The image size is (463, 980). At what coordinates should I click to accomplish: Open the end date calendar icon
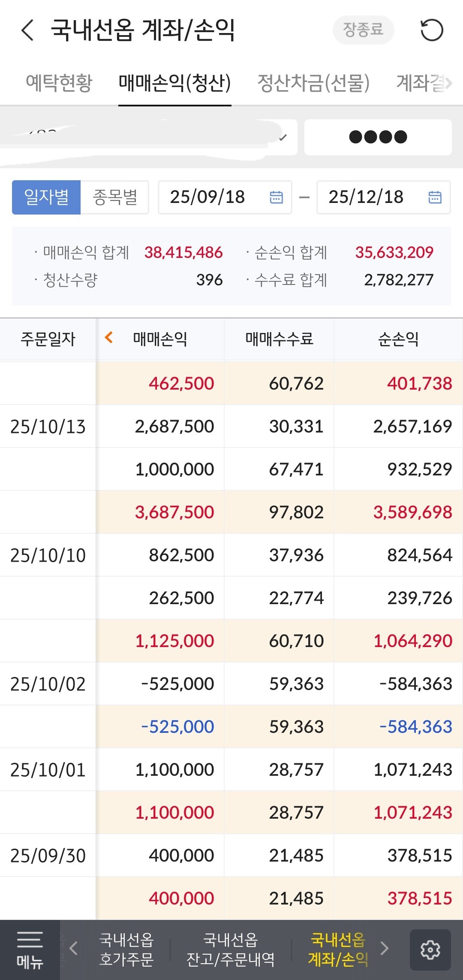[435, 197]
